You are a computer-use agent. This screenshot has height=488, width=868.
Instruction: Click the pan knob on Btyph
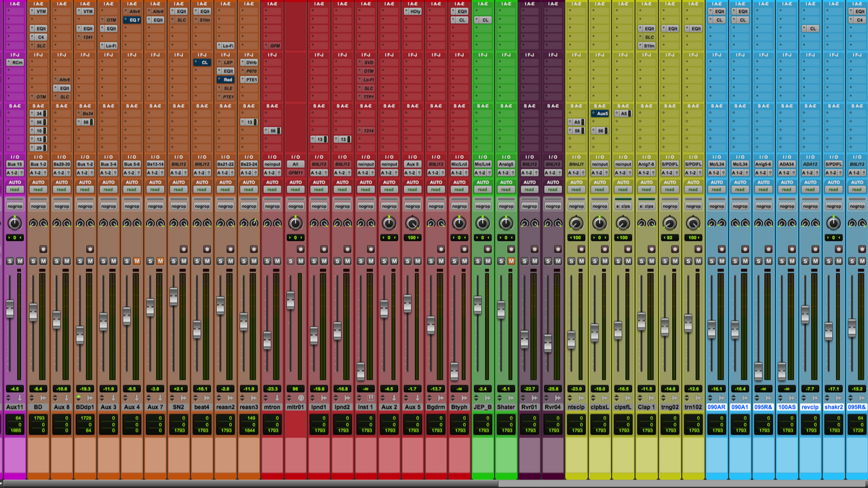[459, 223]
